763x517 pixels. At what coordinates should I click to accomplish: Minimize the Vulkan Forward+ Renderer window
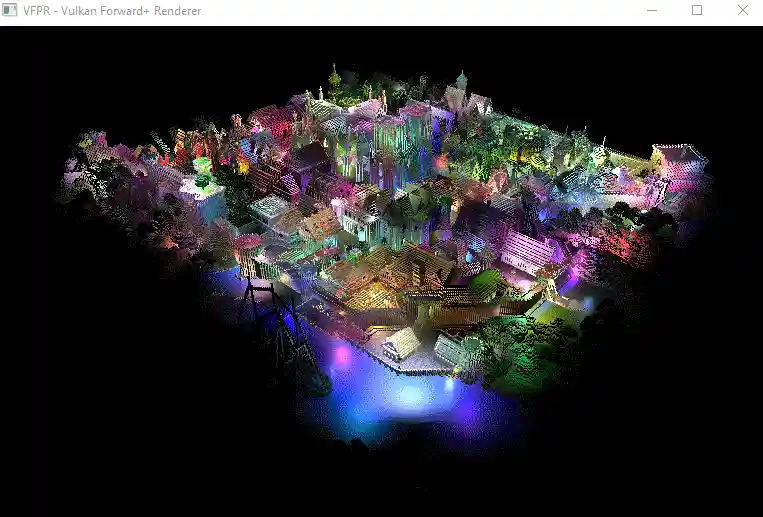652,10
